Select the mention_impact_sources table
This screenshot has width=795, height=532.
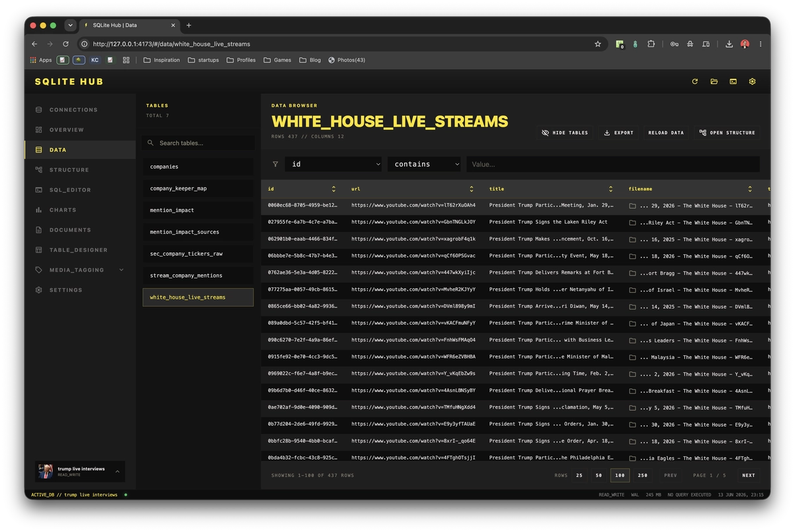click(198, 232)
